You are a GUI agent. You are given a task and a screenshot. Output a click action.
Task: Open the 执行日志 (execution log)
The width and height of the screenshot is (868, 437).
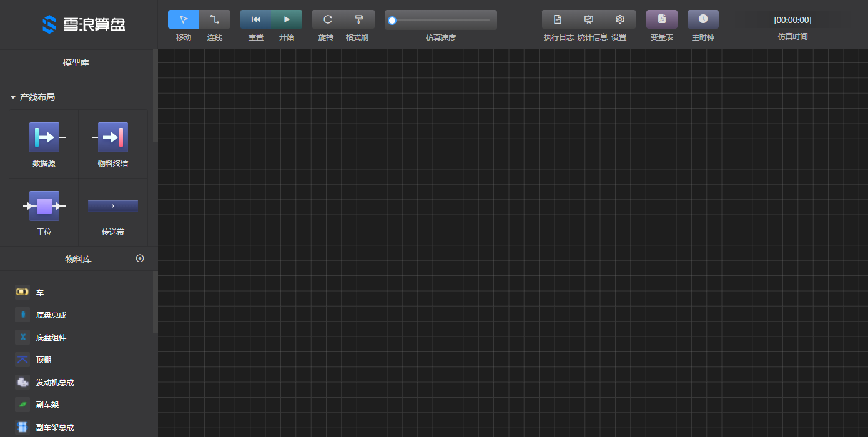click(558, 19)
